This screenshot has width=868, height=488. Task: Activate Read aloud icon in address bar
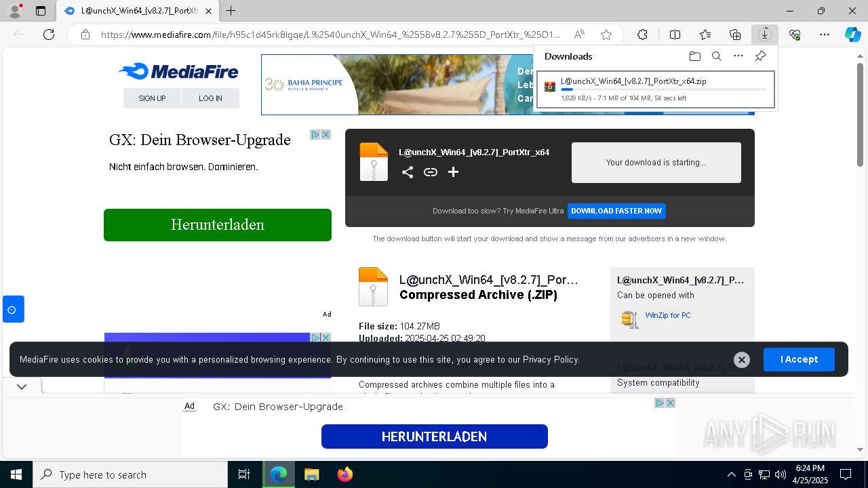[579, 35]
